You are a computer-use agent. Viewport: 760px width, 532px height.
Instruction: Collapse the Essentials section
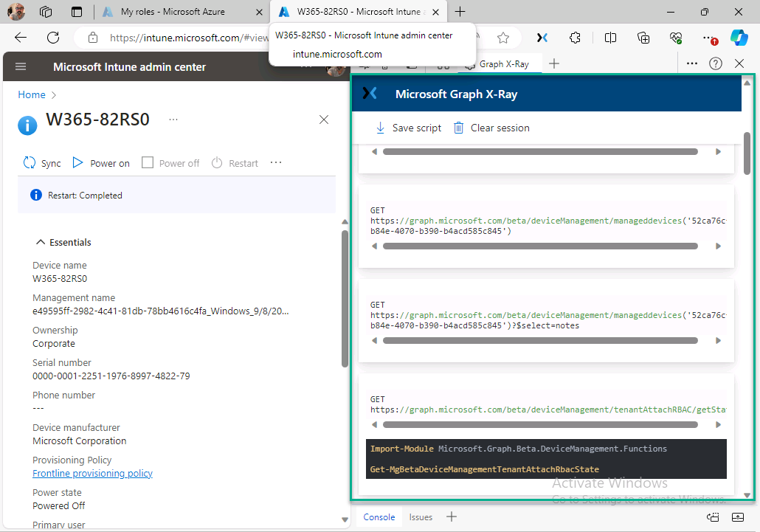(63, 242)
